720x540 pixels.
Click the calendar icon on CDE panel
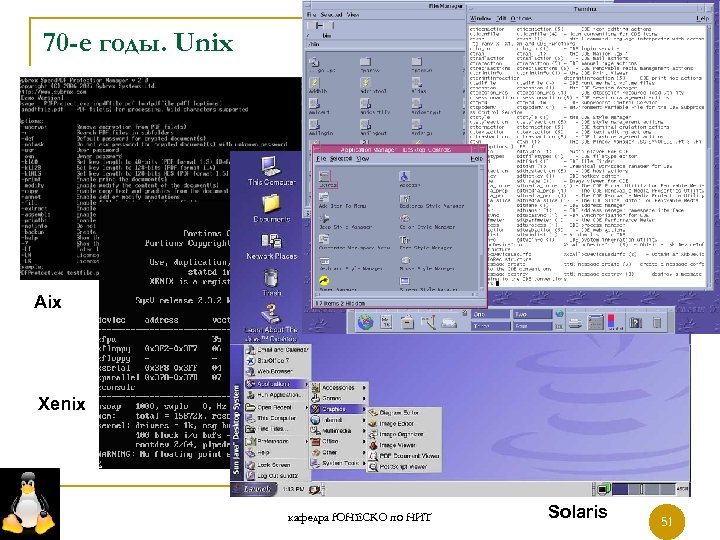(386, 322)
